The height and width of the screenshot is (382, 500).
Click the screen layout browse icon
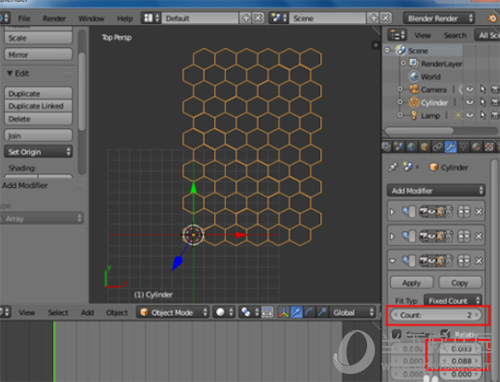coord(151,18)
